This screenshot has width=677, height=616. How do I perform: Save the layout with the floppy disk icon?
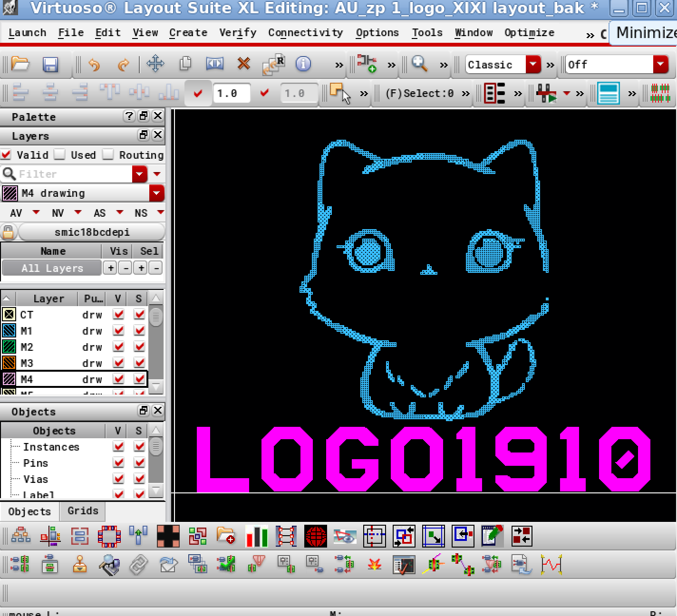coord(50,64)
